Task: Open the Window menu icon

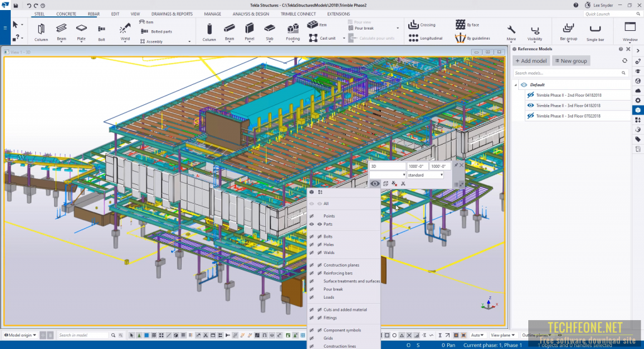Action: (x=630, y=32)
